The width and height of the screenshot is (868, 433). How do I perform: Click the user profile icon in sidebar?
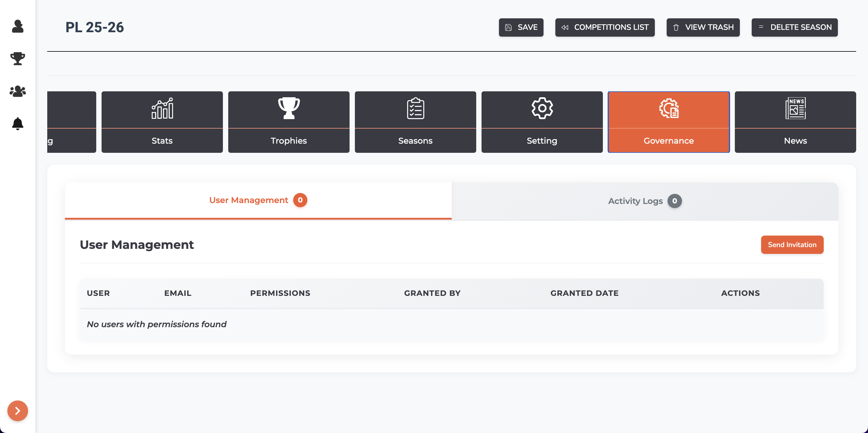point(17,26)
